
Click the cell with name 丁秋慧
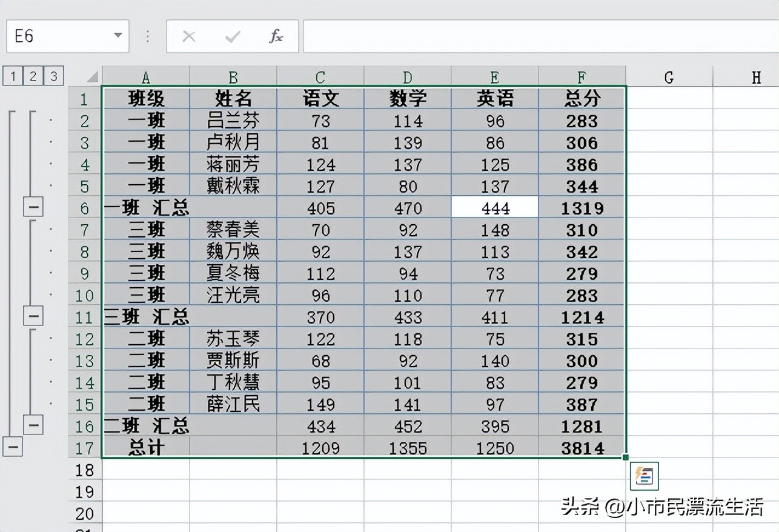click(x=233, y=382)
